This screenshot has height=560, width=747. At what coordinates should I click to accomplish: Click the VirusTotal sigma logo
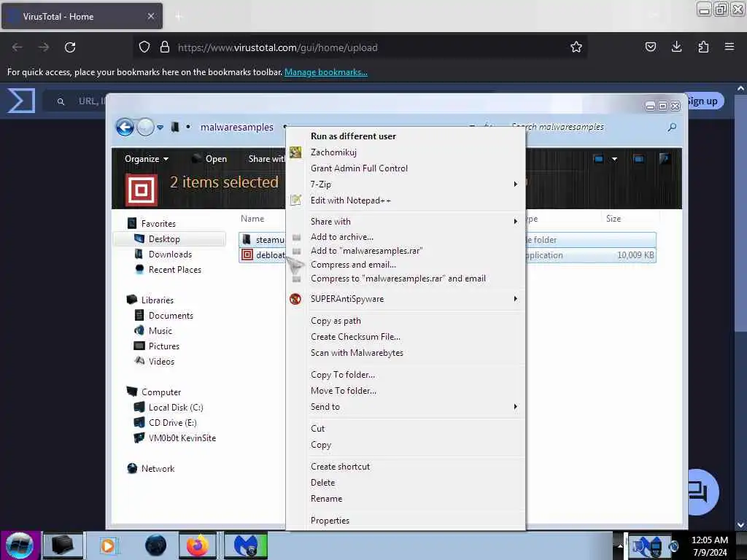point(21,101)
